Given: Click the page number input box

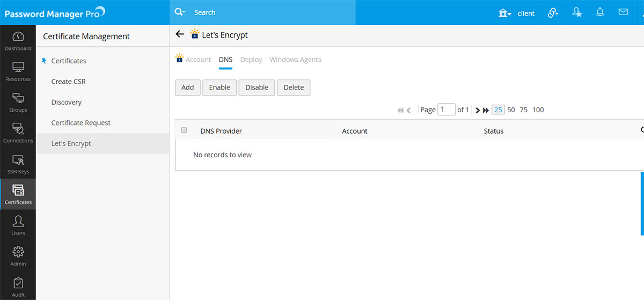Looking at the screenshot, I should (x=447, y=109).
